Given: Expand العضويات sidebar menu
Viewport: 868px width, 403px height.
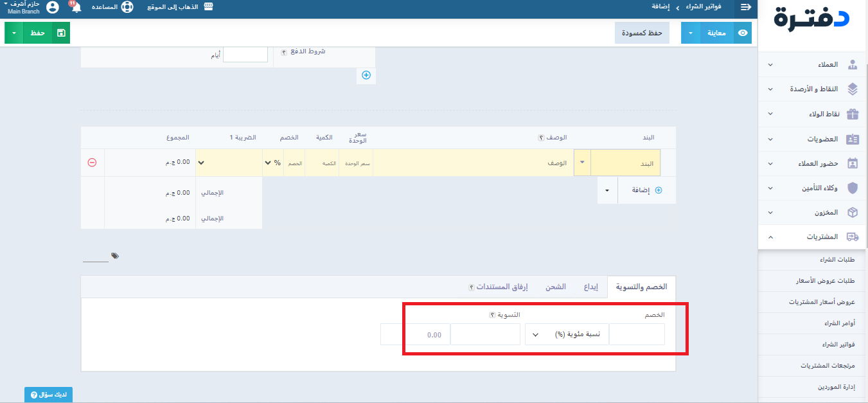Looking at the screenshot, I should pyautogui.click(x=771, y=139).
